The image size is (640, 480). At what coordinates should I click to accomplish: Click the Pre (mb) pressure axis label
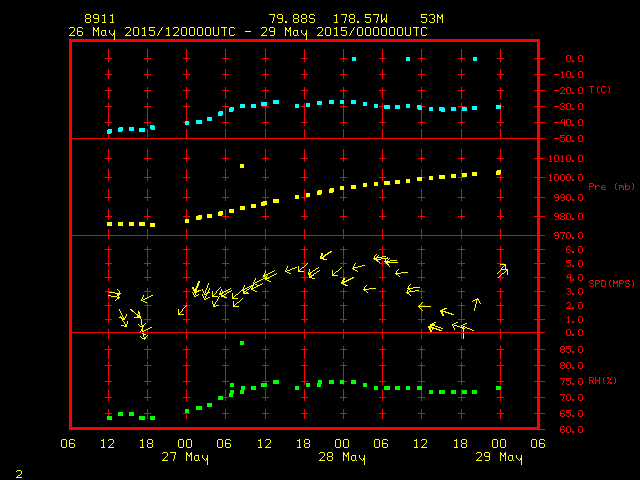pyautogui.click(x=611, y=187)
